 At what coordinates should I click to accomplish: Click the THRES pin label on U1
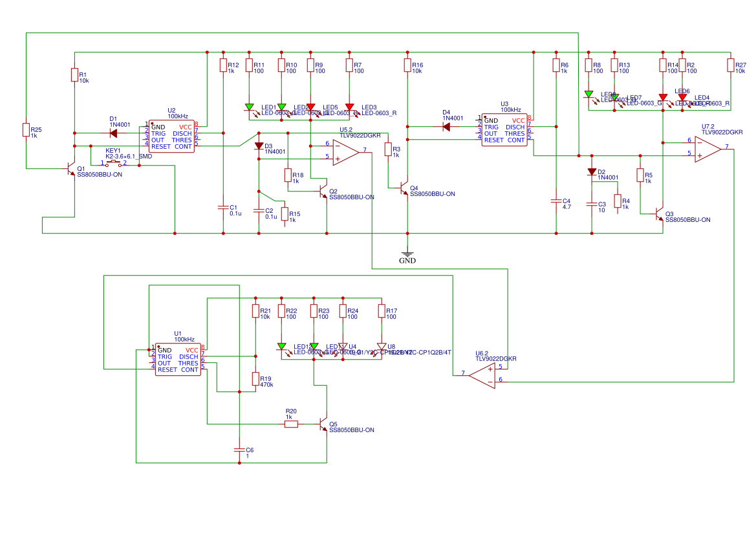point(188,364)
